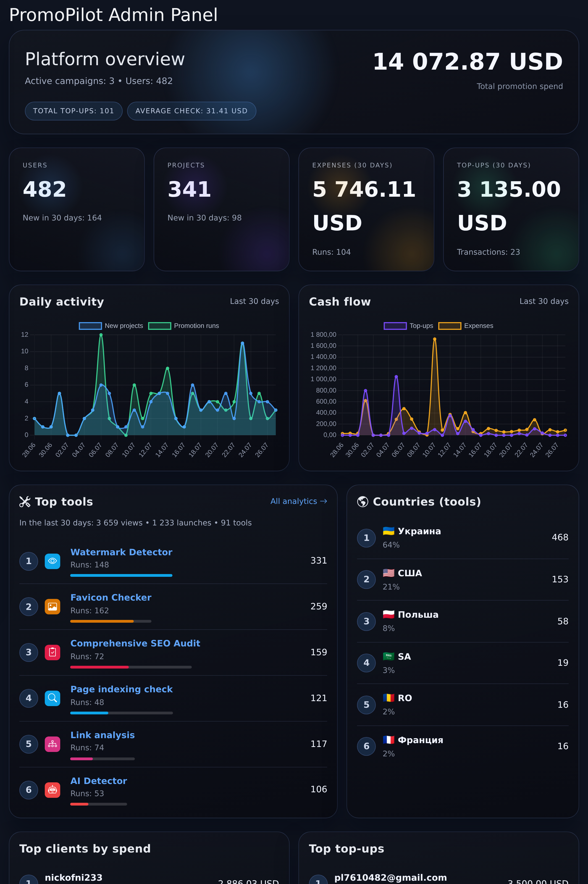
Task: Click the USA flag icon
Action: (389, 573)
